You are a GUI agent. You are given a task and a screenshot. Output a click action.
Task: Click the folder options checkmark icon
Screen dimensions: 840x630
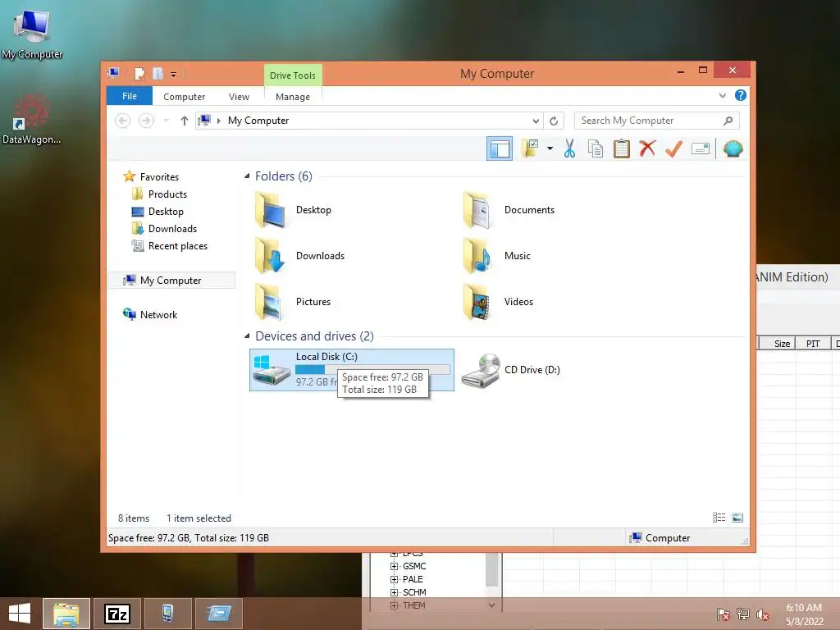(x=529, y=148)
